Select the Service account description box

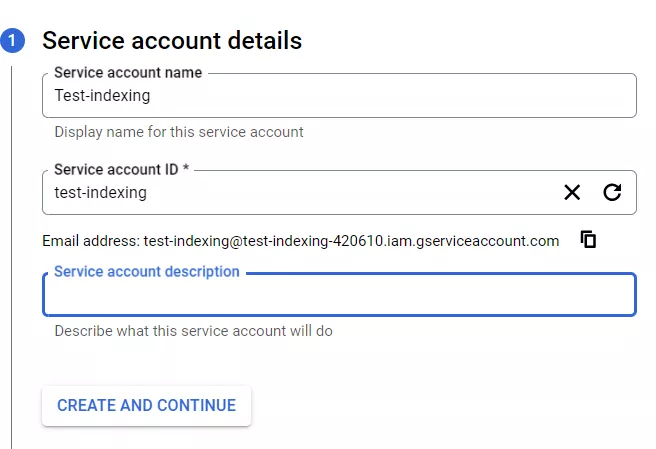(x=340, y=296)
